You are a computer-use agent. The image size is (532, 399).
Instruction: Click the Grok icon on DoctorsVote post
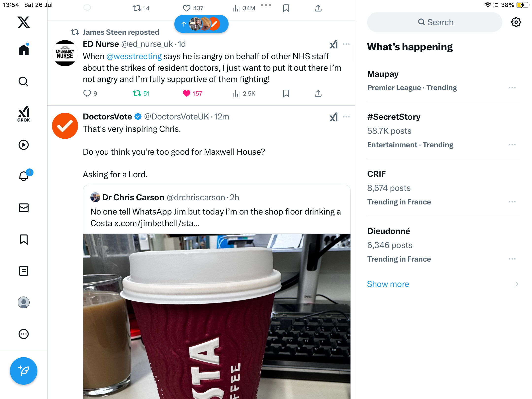334,117
